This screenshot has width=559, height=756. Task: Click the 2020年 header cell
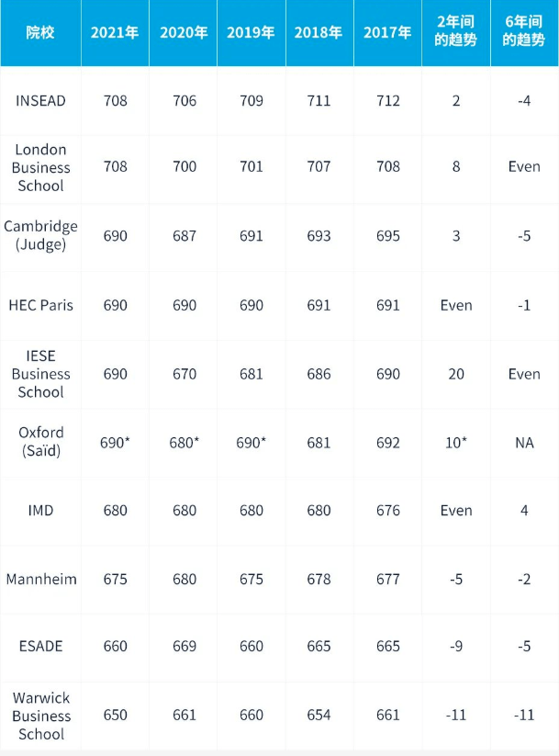184,32
